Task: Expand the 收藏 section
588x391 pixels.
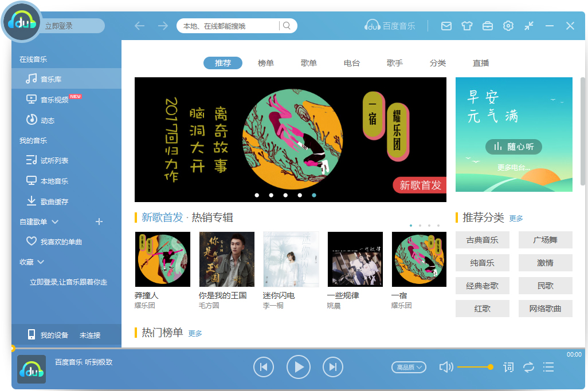Action: pyautogui.click(x=41, y=262)
